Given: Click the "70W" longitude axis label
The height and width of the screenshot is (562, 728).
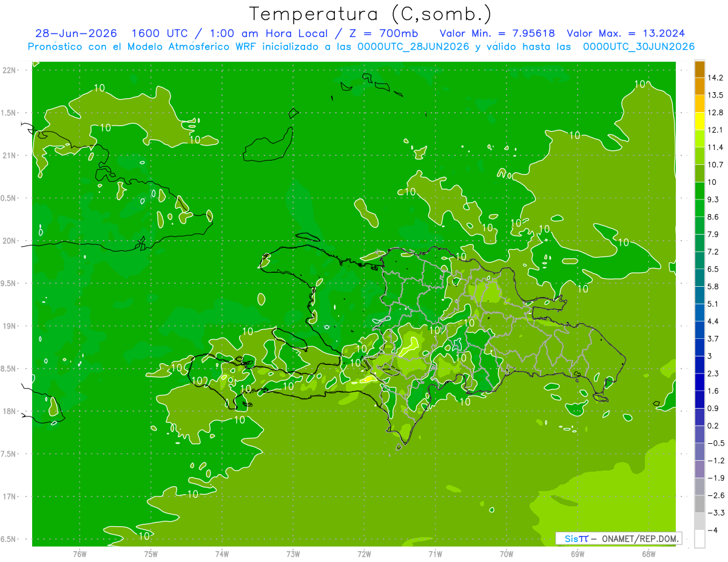Looking at the screenshot, I should point(507,554).
